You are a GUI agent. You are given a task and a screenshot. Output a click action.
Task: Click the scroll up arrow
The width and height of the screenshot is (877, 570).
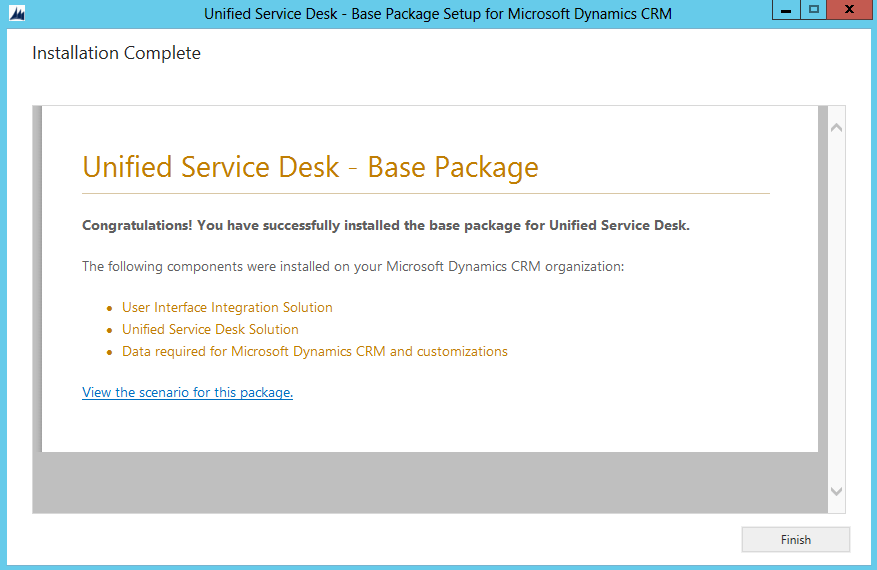click(836, 128)
